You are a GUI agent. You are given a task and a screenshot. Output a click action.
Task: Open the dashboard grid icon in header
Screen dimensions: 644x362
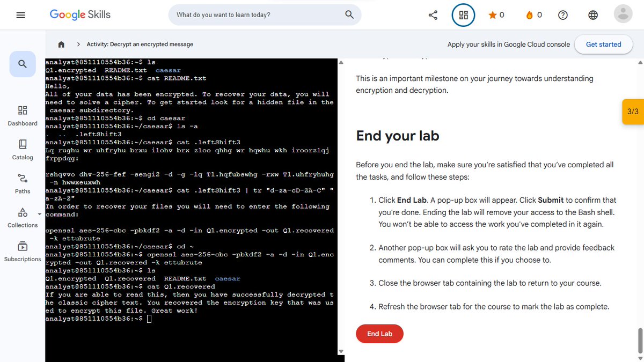pos(463,15)
